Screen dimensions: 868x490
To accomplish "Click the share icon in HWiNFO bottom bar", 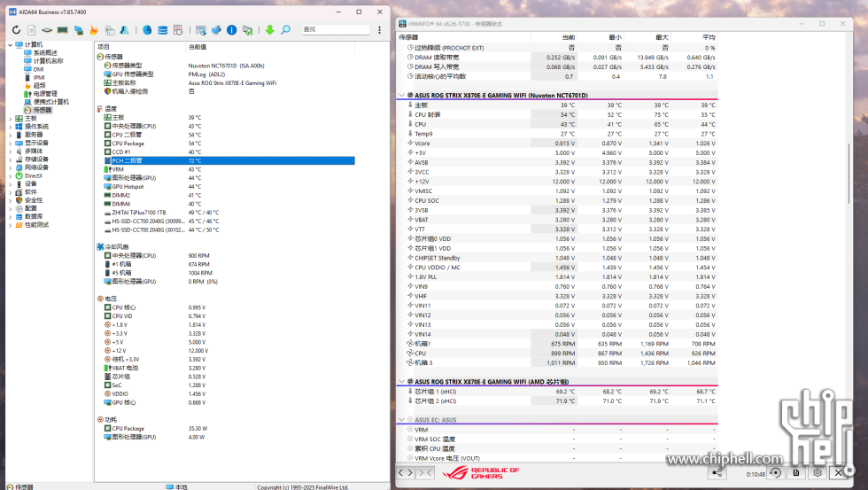I will click(717, 473).
